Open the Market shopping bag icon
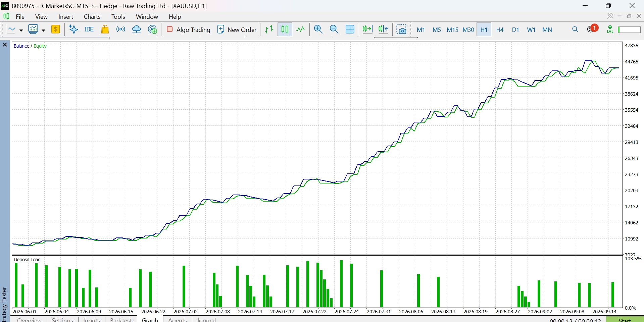Screen dimensions: 644x322 [105, 30]
